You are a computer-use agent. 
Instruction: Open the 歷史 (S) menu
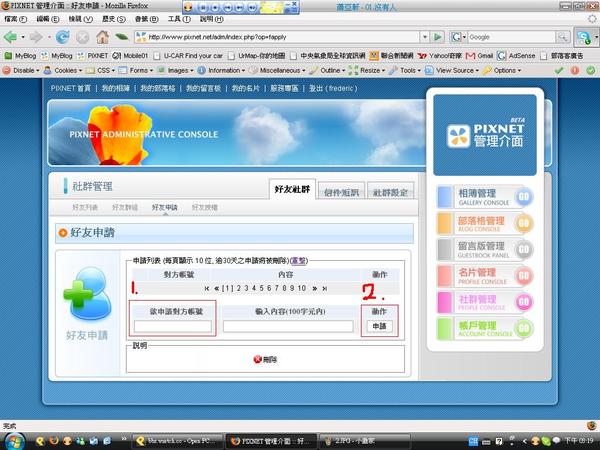(x=114, y=19)
